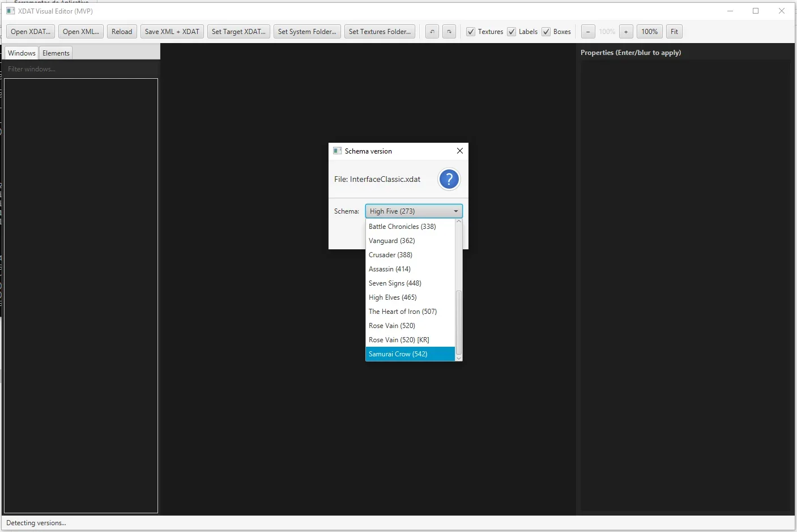
Task: Collapse the Schema combo box High Five (273)
Action: pos(414,211)
